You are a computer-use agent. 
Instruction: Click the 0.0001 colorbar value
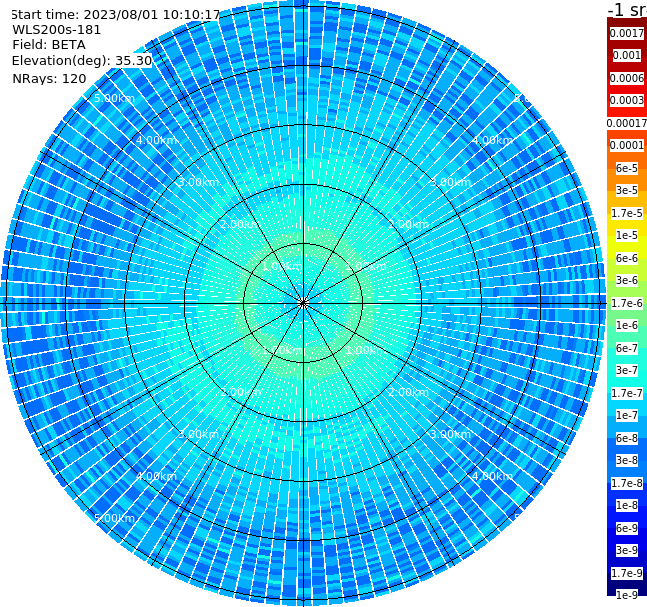[x=627, y=145]
